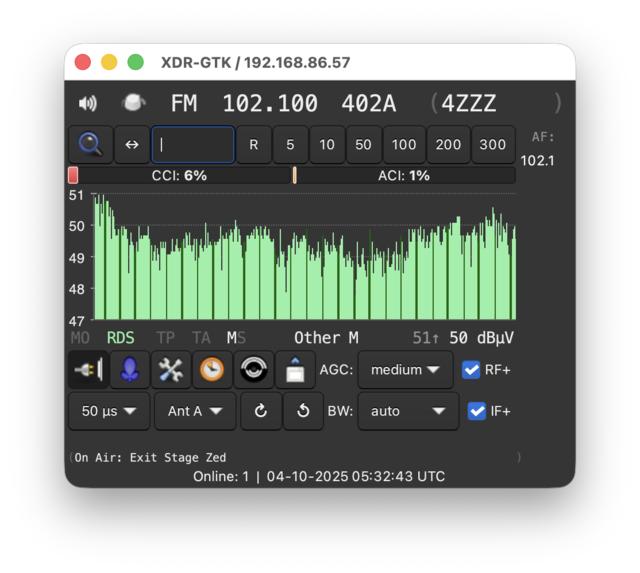Click the yellow minimize window button
This screenshot has height=573, width=640.
[x=109, y=62]
